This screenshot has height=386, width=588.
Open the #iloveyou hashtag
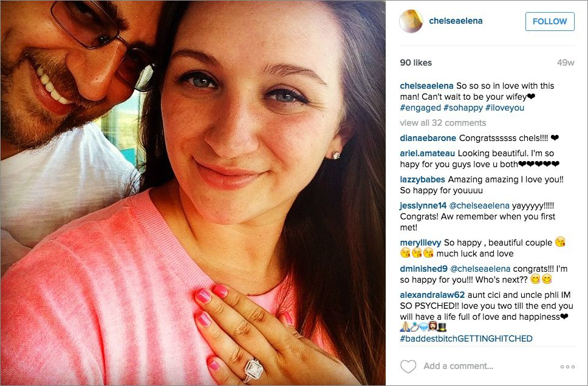(x=505, y=108)
